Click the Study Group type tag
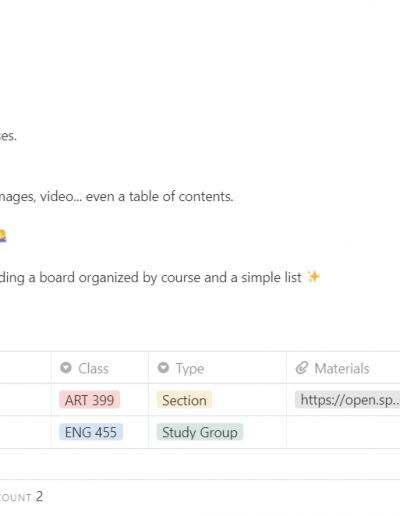 (x=200, y=432)
